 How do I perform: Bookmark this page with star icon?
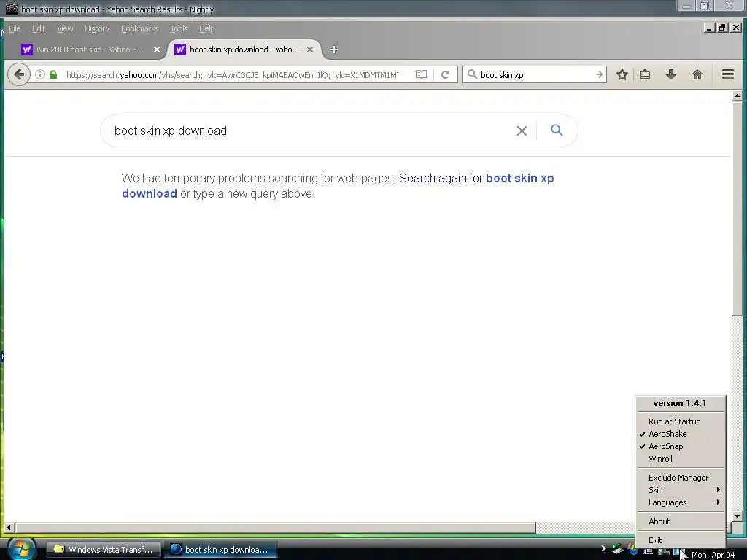(622, 74)
